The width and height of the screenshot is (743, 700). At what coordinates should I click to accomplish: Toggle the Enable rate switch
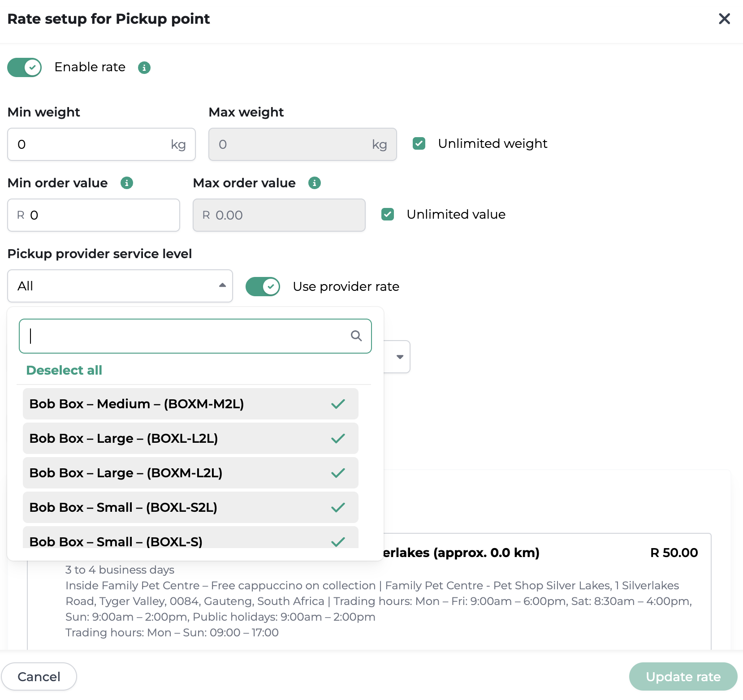pyautogui.click(x=25, y=68)
